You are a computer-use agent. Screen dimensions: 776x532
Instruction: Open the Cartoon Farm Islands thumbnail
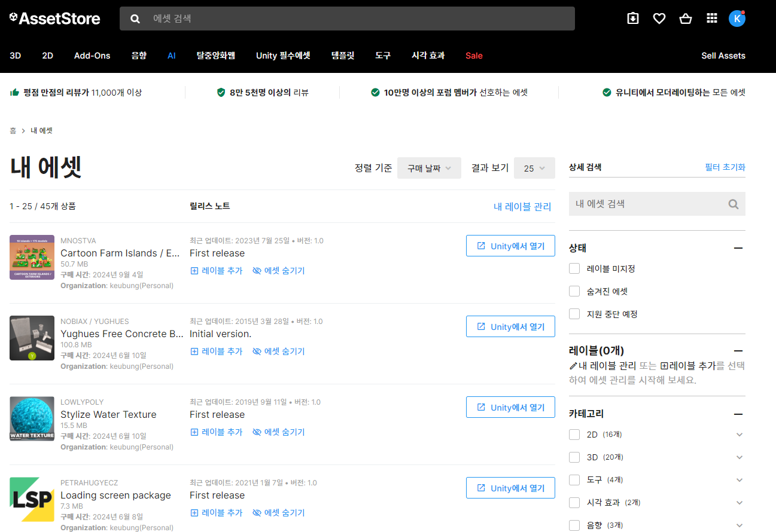pos(32,257)
